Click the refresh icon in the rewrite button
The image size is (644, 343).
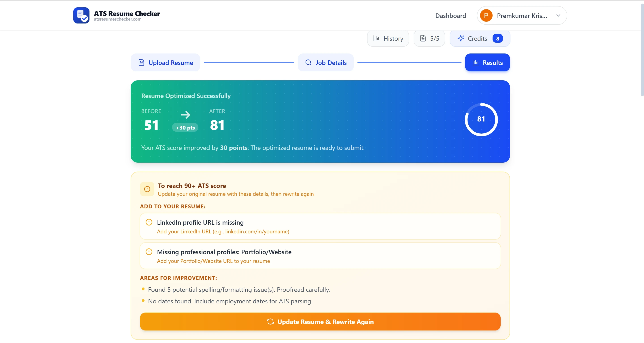point(270,322)
